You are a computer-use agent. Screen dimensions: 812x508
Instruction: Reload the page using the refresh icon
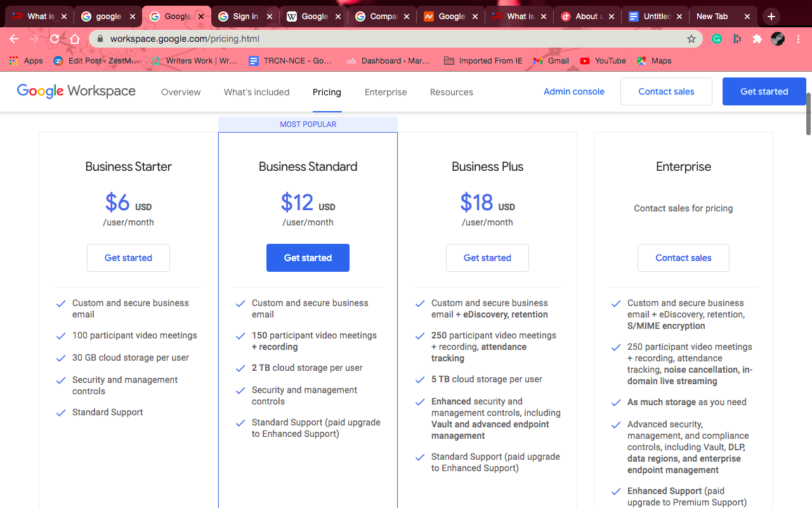[x=55, y=39]
